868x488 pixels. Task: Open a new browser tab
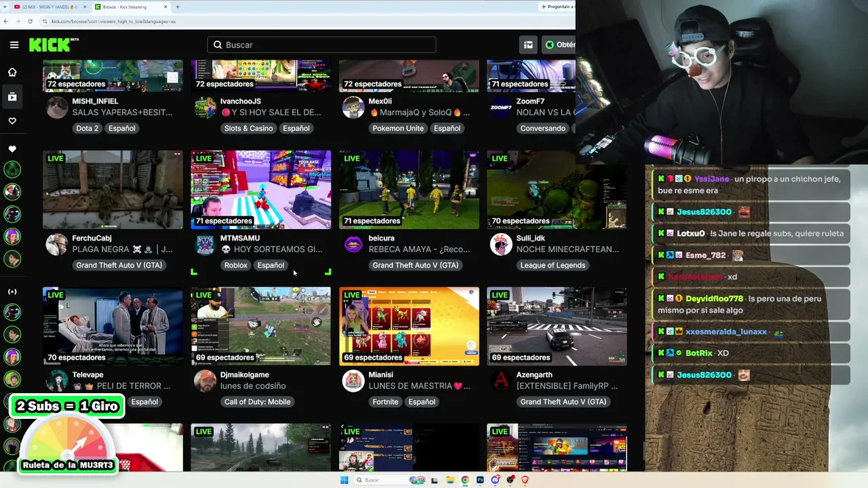(178, 7)
